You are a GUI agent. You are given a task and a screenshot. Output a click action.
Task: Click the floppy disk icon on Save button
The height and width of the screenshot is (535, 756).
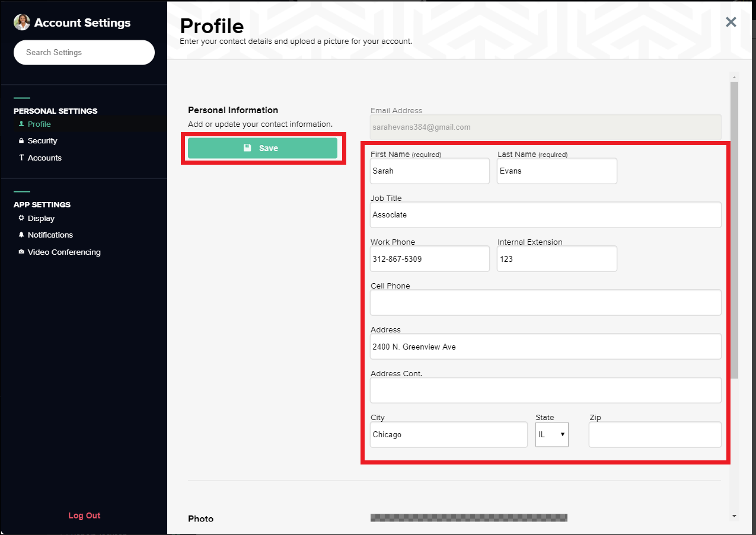point(247,148)
